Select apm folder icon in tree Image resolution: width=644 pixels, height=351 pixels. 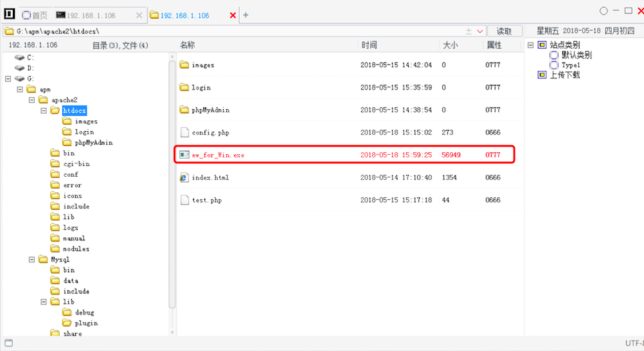(31, 89)
